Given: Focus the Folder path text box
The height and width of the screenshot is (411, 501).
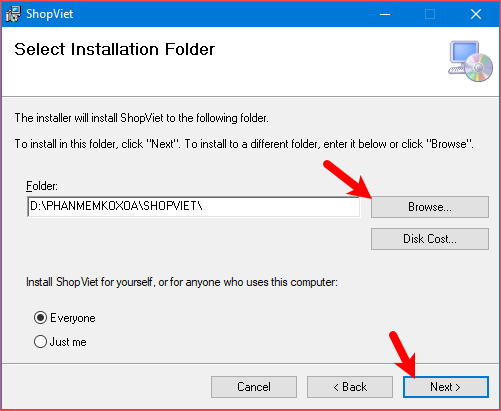Looking at the screenshot, I should (x=194, y=207).
